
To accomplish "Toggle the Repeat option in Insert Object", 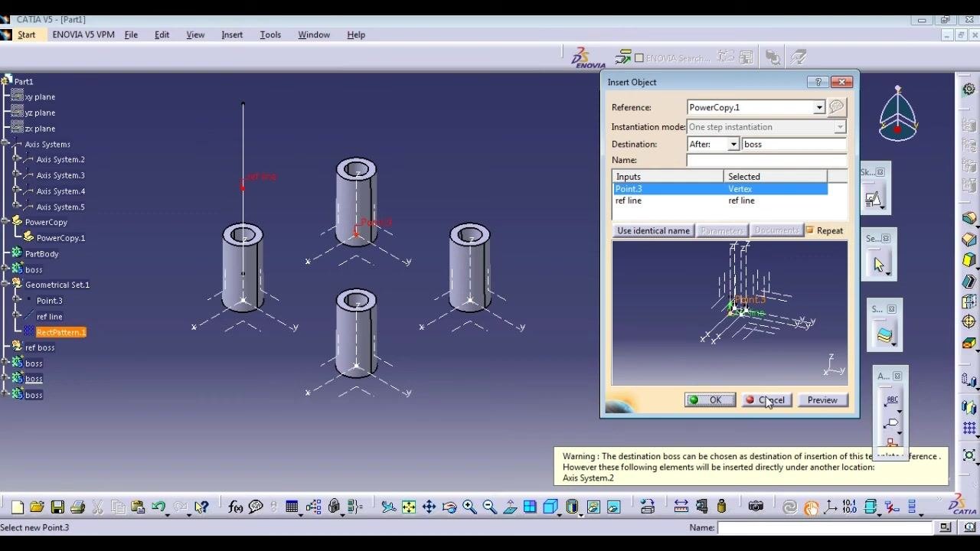I will point(810,230).
